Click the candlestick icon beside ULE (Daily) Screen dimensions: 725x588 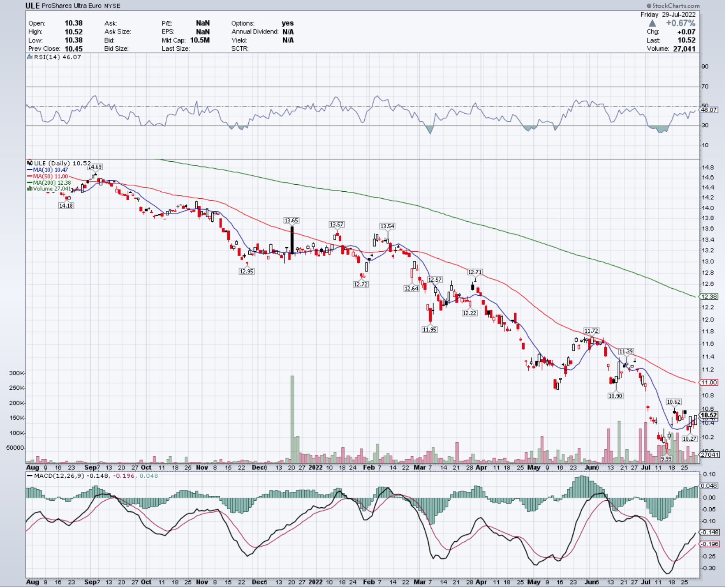[x=30, y=163]
